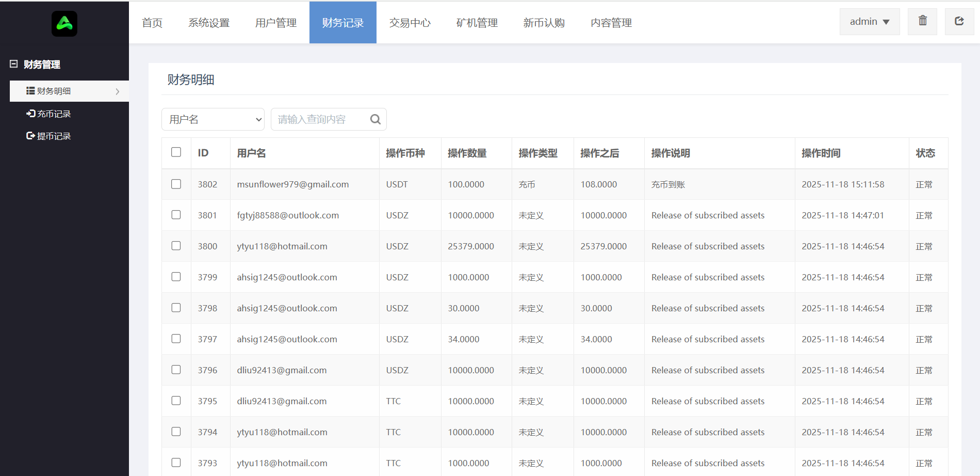Viewport: 980px width, 476px height.
Task: Click the 充币记录 sidebar icon
Action: pos(30,114)
